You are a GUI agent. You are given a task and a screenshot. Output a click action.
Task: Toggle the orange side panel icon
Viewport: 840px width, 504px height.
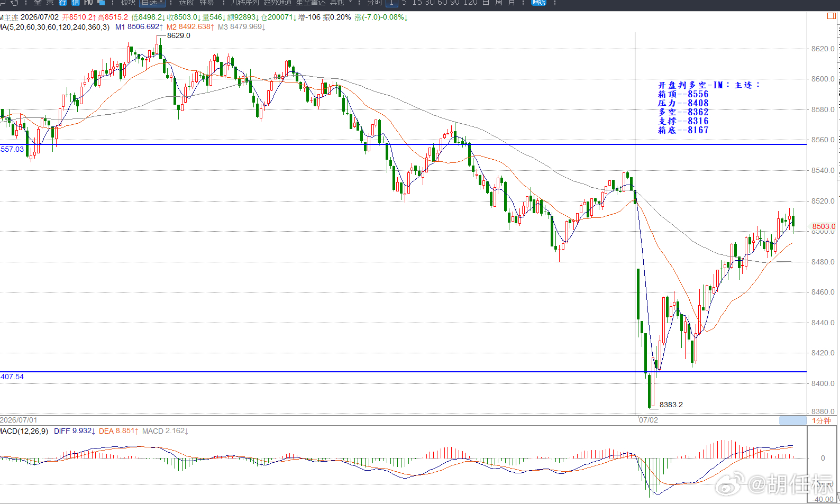(x=832, y=16)
